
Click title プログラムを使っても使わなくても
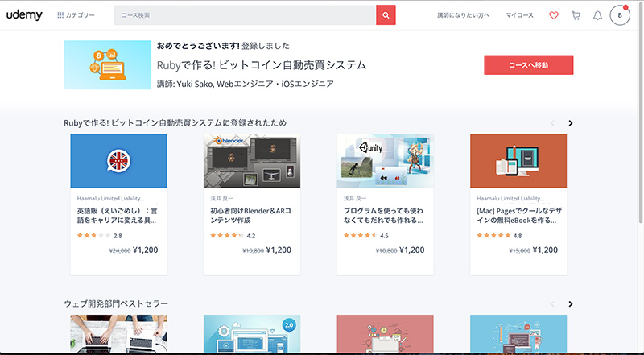[x=384, y=215]
